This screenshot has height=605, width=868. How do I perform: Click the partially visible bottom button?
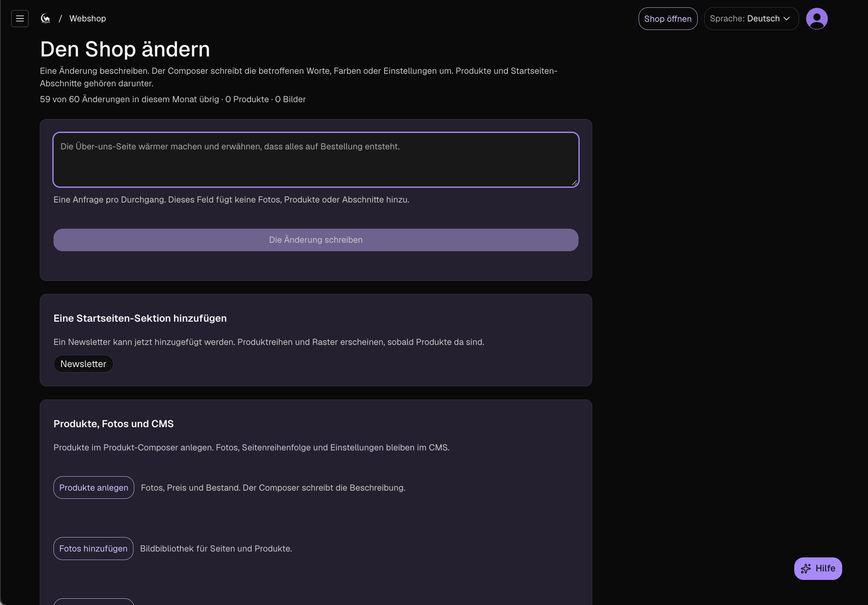click(94, 602)
